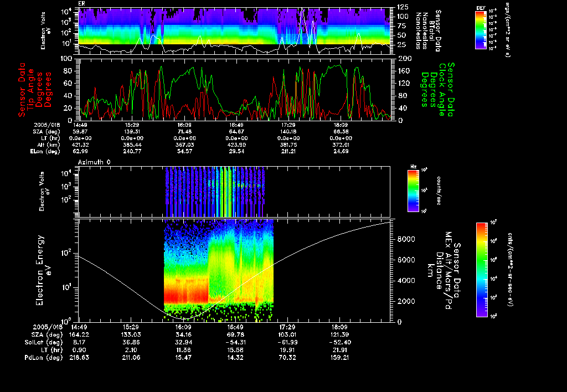Click the Hz counts/sec color bar
The image size is (567, 392).
[x=413, y=191]
